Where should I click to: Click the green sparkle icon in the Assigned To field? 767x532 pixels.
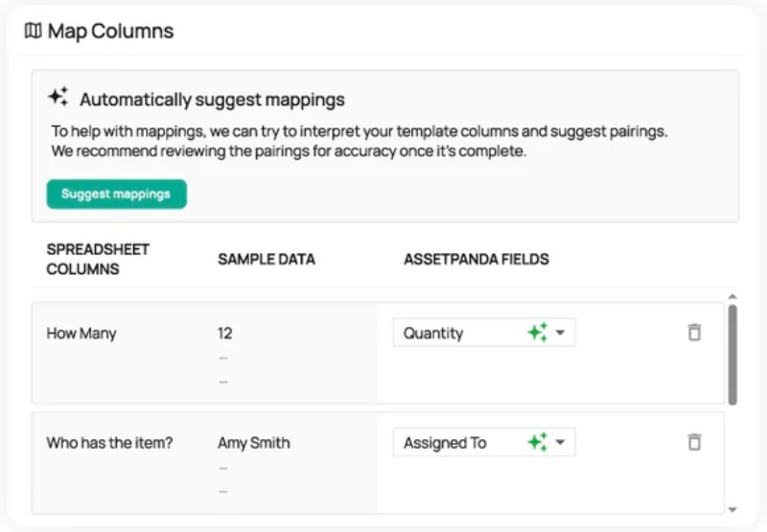[537, 442]
